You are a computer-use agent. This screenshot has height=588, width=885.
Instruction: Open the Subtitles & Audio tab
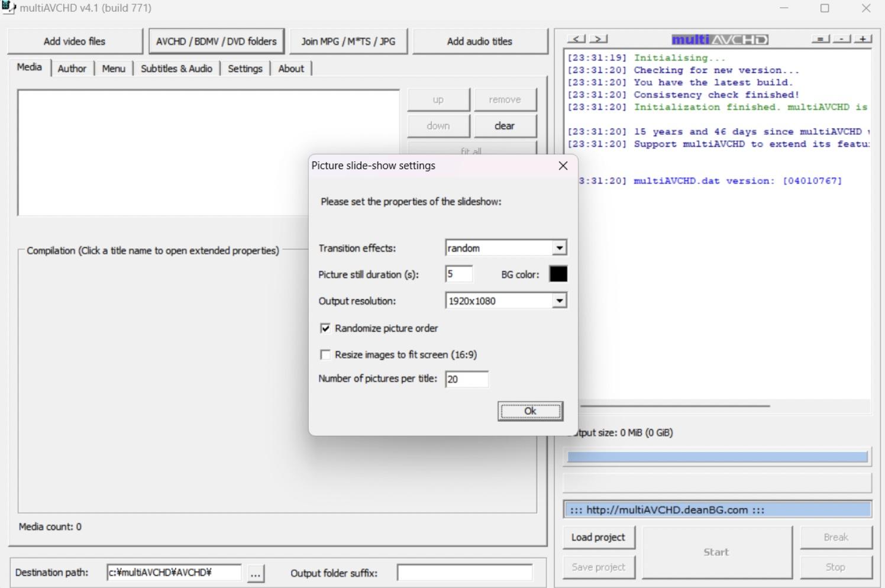tap(176, 69)
